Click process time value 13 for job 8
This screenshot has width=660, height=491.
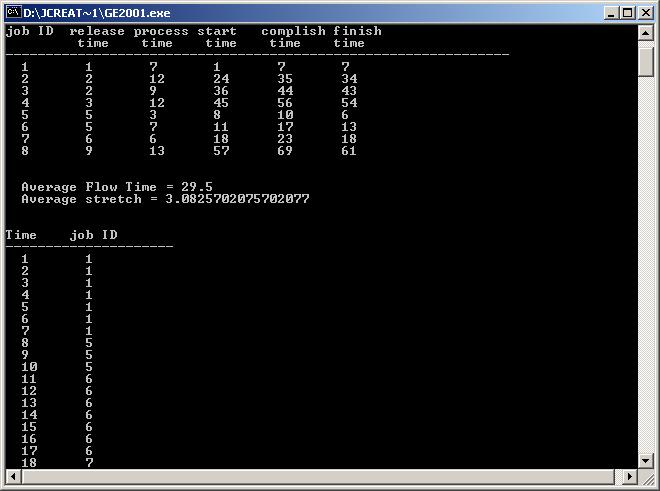pyautogui.click(x=157, y=151)
